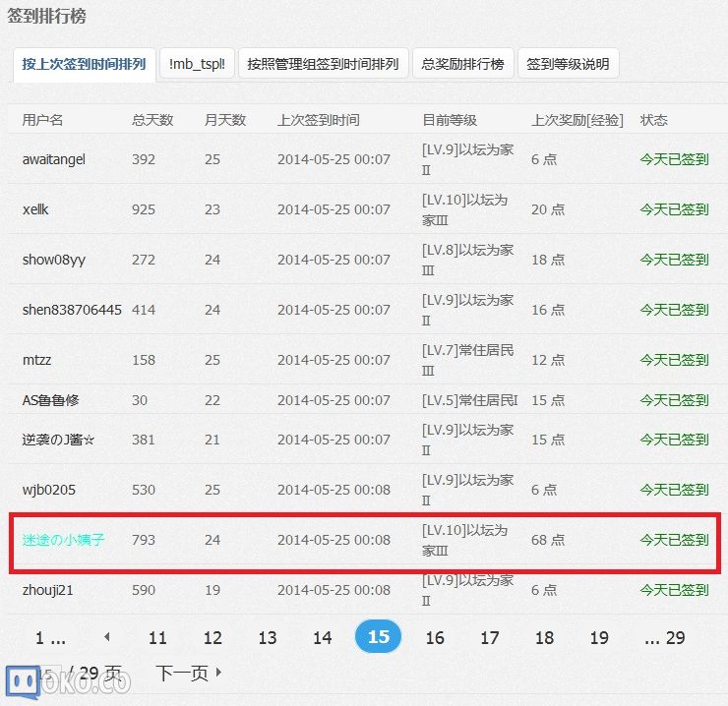Open awaitangel user profile

tap(54, 159)
